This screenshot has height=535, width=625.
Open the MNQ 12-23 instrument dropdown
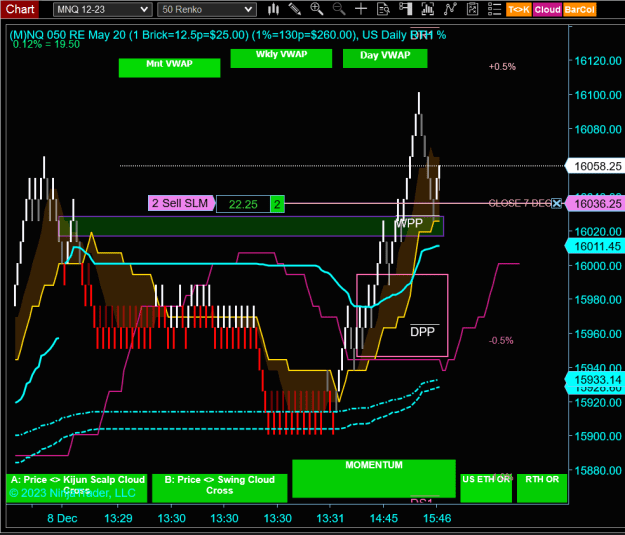click(102, 10)
